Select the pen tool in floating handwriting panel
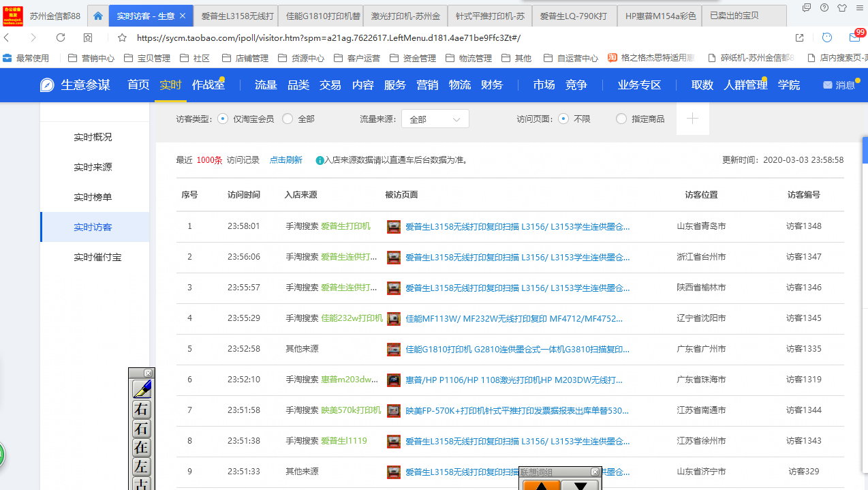The height and width of the screenshot is (490, 868). click(x=142, y=389)
